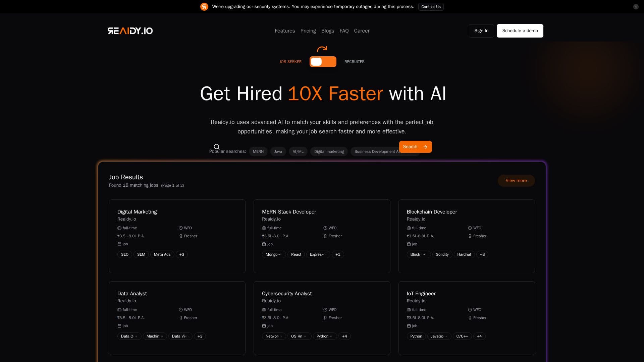Click WFO clock icon in Cybersecurity Analyst card

tap(325, 310)
